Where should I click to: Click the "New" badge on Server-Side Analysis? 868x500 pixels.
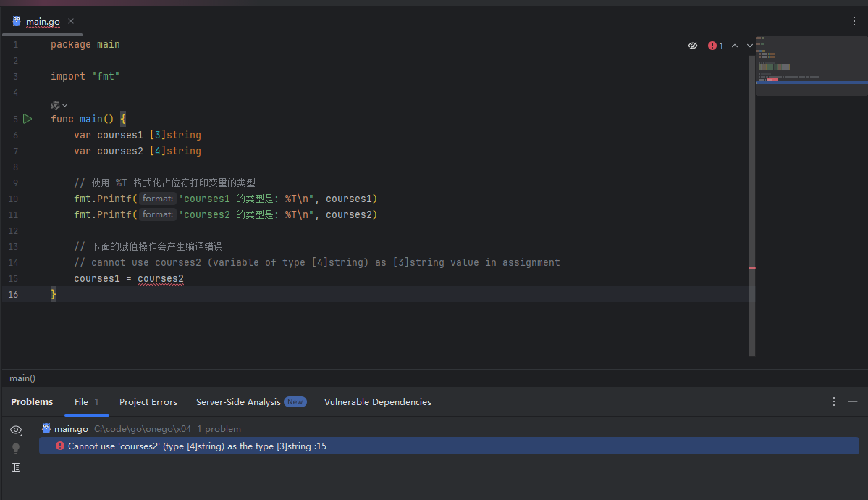click(x=295, y=402)
